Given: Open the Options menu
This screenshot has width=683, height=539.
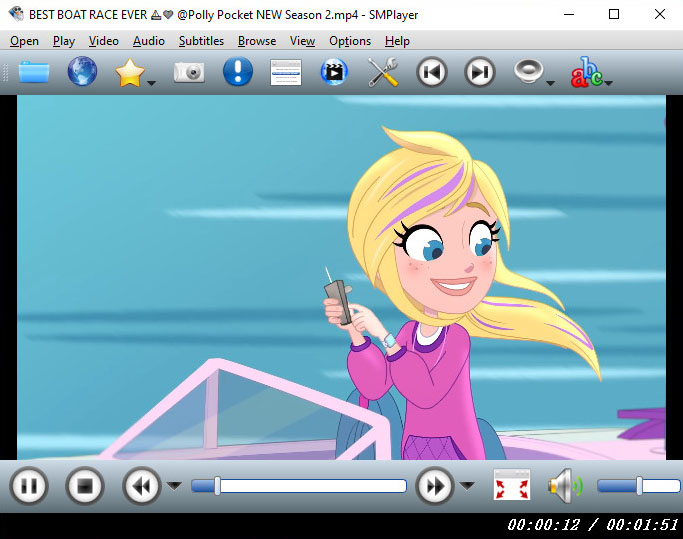Looking at the screenshot, I should [x=350, y=41].
